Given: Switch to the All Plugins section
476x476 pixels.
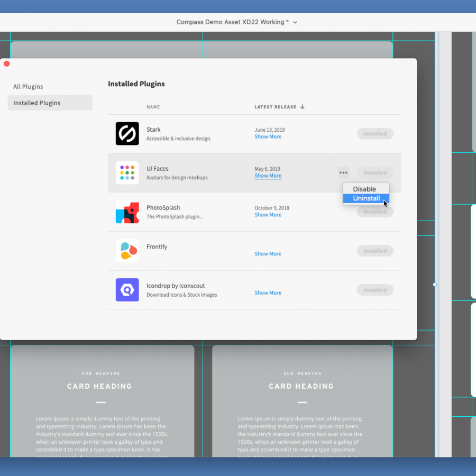Looking at the screenshot, I should [28, 86].
